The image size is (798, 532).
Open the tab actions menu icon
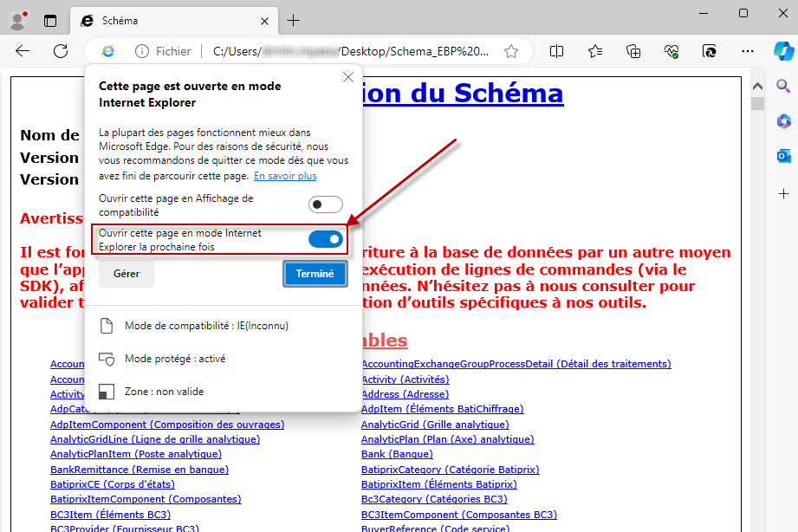[x=50, y=21]
